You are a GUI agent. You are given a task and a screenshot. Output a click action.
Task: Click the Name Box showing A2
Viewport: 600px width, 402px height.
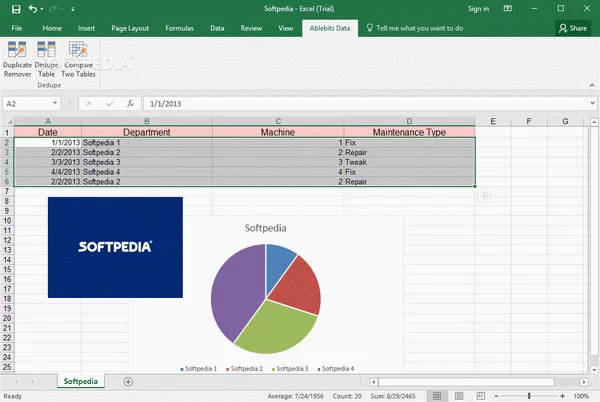(x=28, y=104)
